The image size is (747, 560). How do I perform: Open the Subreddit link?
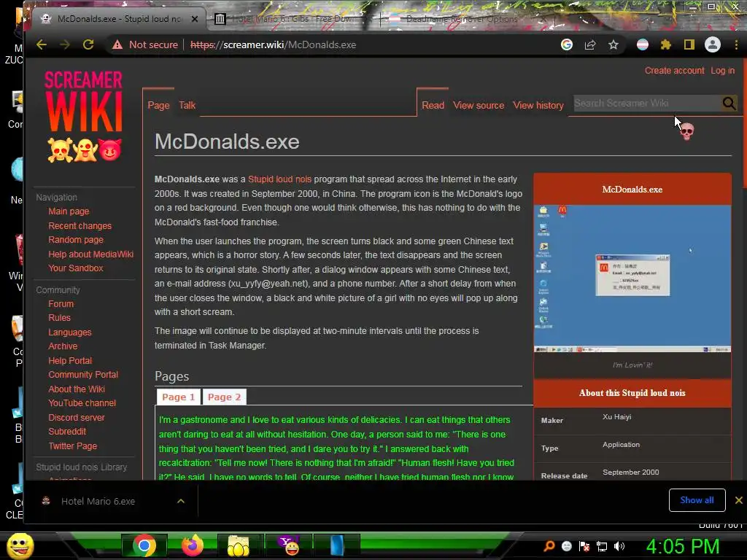[x=67, y=432]
